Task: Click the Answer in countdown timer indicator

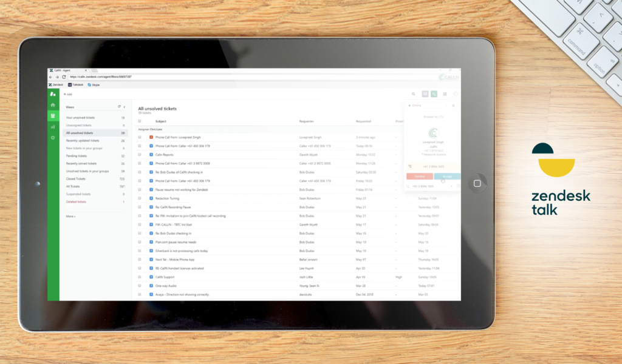Action: [432, 116]
